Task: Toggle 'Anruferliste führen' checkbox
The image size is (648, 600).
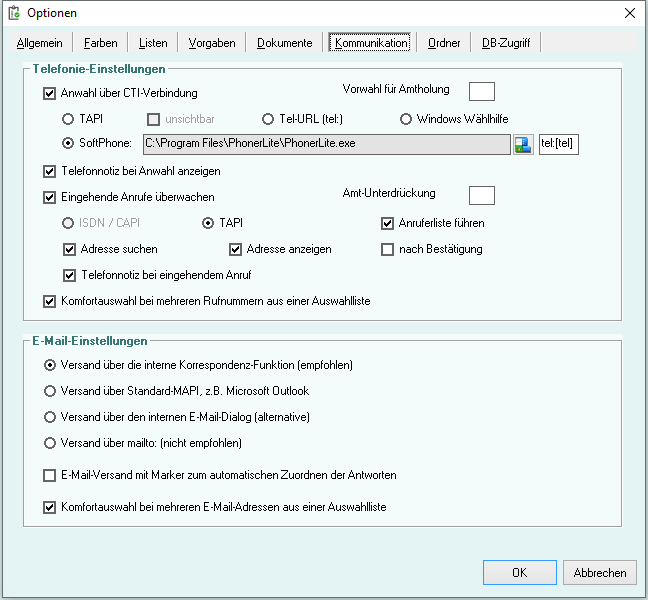Action: click(x=388, y=223)
